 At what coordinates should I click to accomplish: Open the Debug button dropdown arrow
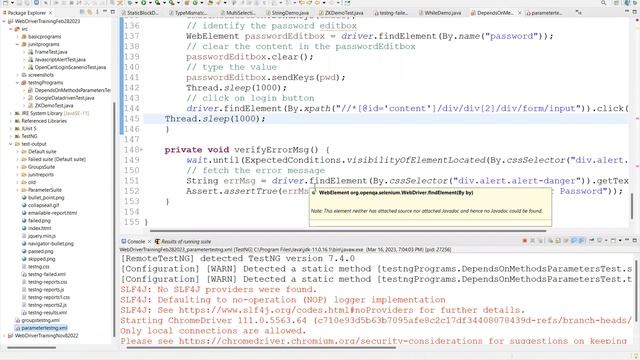[136, 3]
